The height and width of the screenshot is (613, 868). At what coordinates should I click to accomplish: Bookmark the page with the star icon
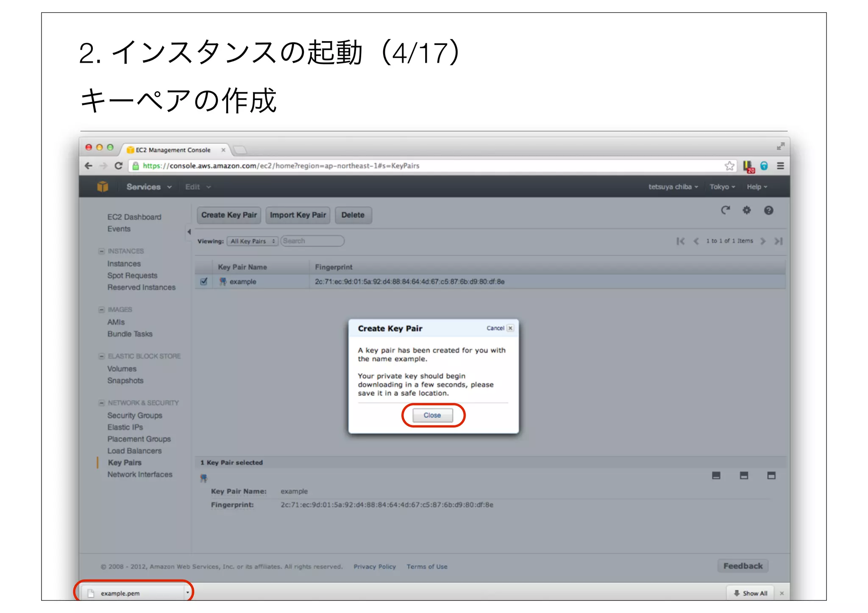(x=729, y=166)
